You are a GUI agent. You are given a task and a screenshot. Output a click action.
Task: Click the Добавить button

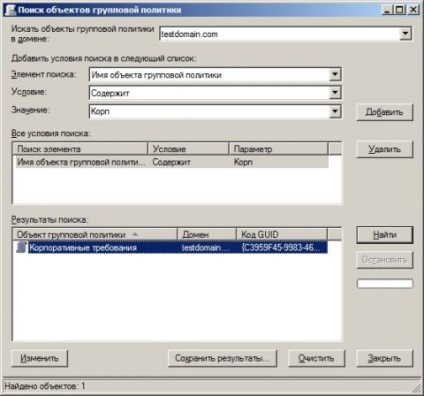(384, 112)
